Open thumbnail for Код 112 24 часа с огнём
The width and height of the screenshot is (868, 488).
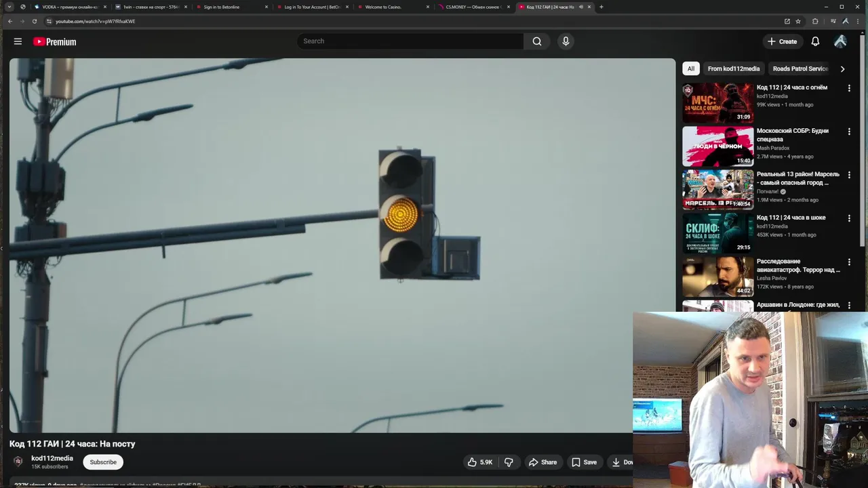coord(717,102)
